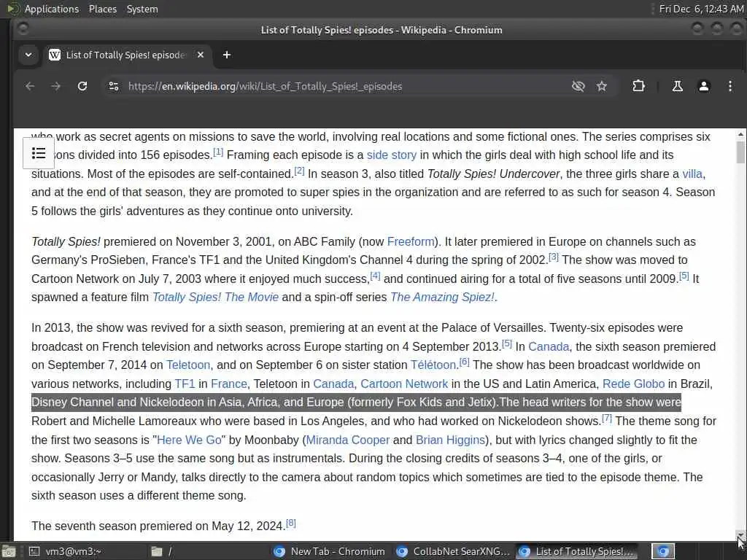Click the page's vertical scrollbar thumb
Viewport: 747px width, 560px height.
[740, 152]
